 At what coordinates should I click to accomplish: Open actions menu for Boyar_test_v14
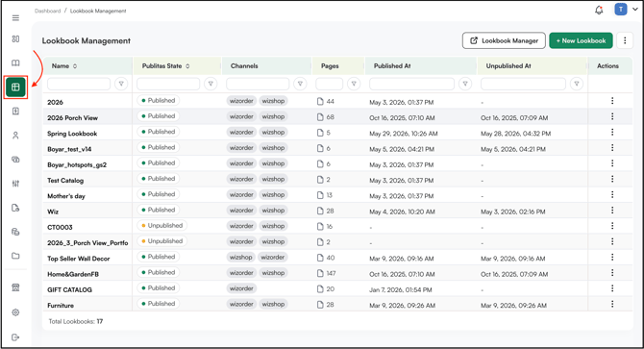(x=612, y=147)
